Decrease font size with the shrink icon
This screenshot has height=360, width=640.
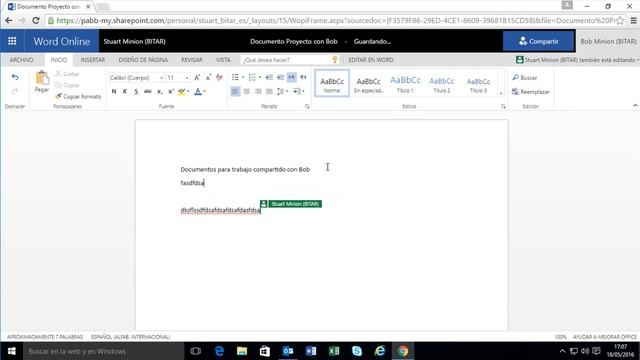point(208,77)
